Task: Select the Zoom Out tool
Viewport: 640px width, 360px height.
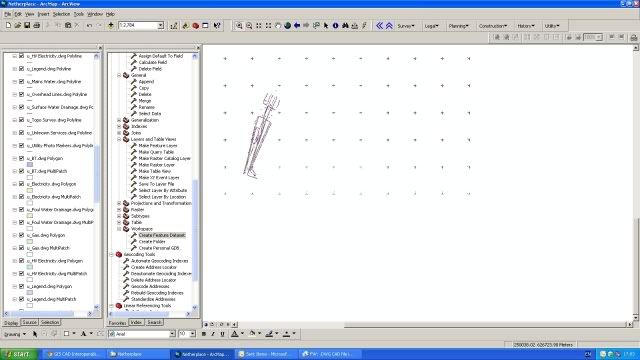Action: point(249,26)
